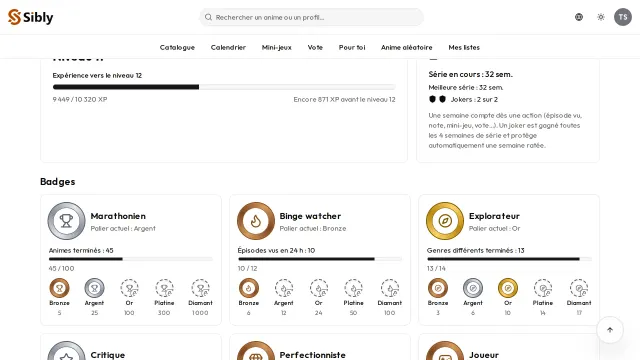
Task: Click 'Série en cours : 32 sem.'
Action: tap(471, 74)
